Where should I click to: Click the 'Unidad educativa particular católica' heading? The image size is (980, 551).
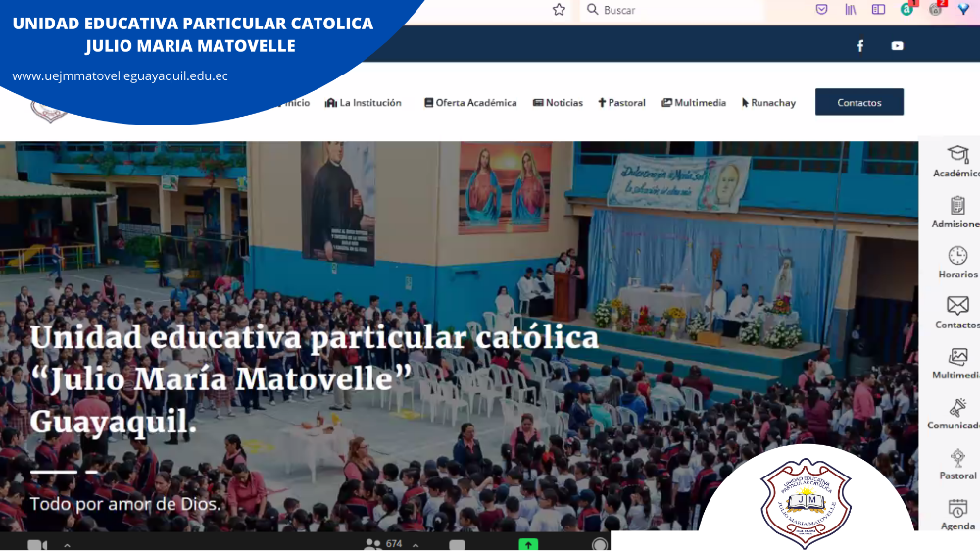pos(315,337)
